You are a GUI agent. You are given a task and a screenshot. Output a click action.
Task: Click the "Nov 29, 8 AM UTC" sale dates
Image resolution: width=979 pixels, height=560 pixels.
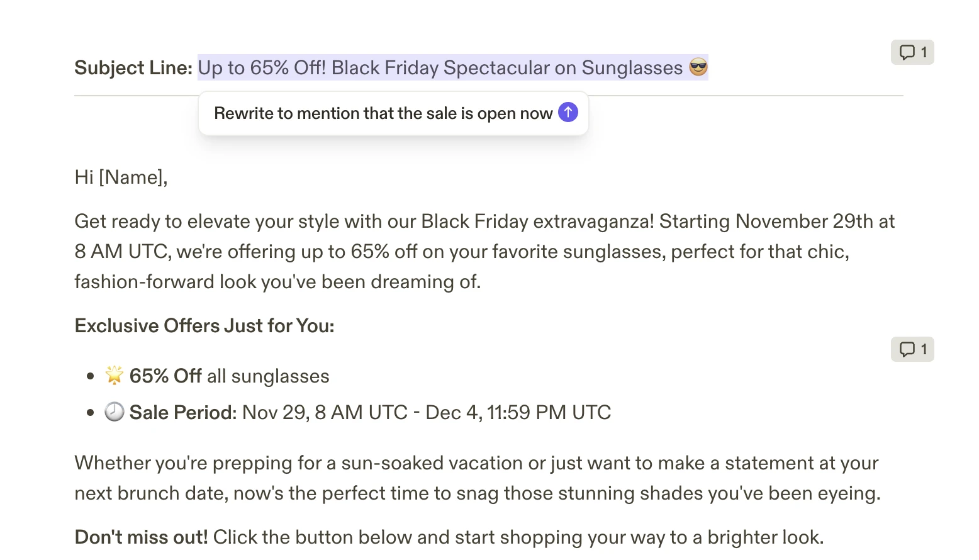click(x=325, y=413)
